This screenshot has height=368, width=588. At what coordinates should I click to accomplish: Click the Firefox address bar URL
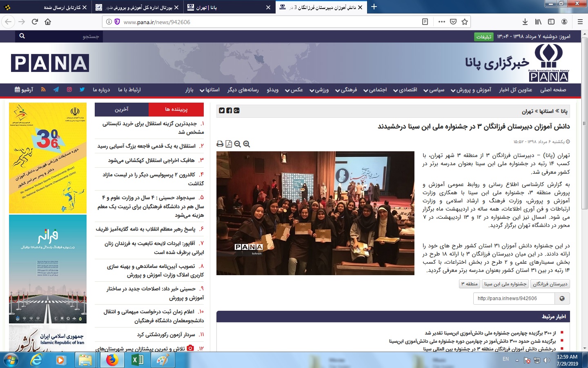point(157,22)
